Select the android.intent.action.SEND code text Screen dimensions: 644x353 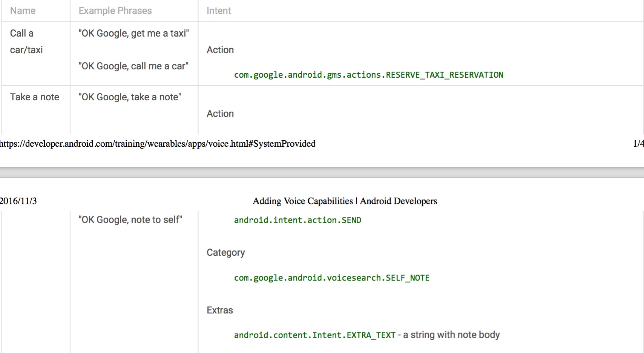[x=297, y=220]
